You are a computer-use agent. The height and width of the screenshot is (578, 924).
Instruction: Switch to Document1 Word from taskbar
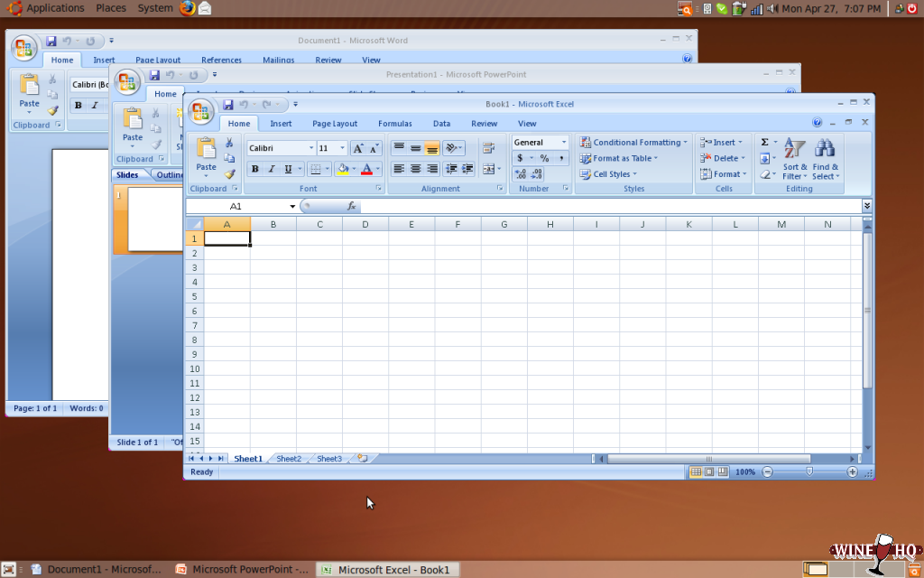point(96,569)
